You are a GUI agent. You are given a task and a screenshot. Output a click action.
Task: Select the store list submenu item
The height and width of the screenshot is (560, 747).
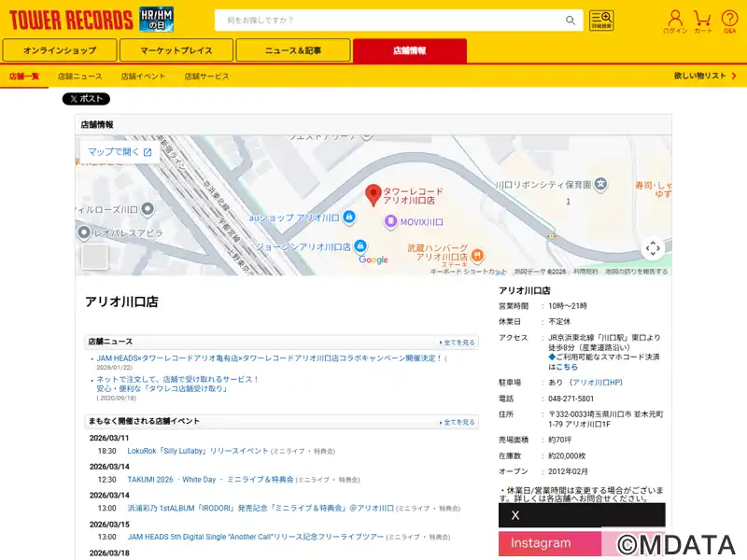(24, 77)
